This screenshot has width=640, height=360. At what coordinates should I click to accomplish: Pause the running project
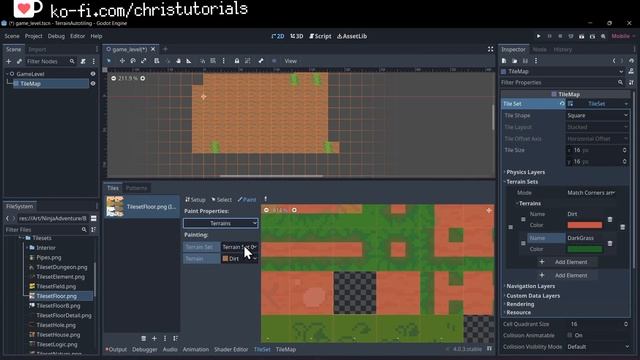549,36
